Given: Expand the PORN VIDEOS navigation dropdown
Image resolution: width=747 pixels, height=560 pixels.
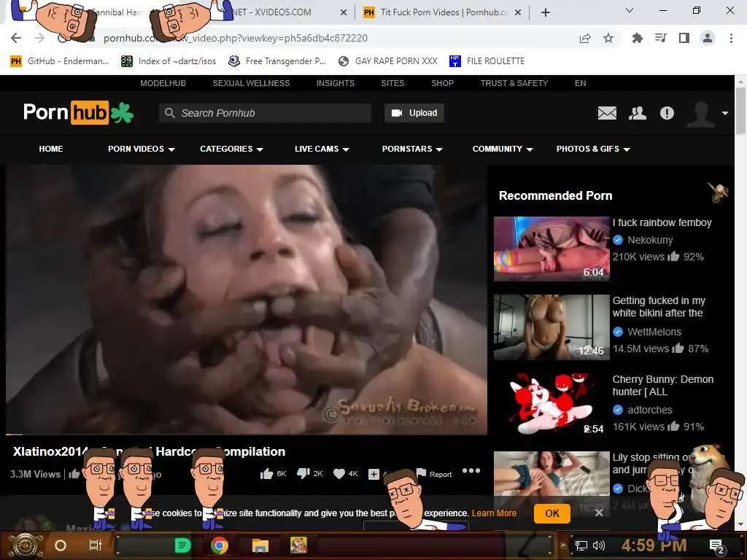Looking at the screenshot, I should [x=142, y=149].
